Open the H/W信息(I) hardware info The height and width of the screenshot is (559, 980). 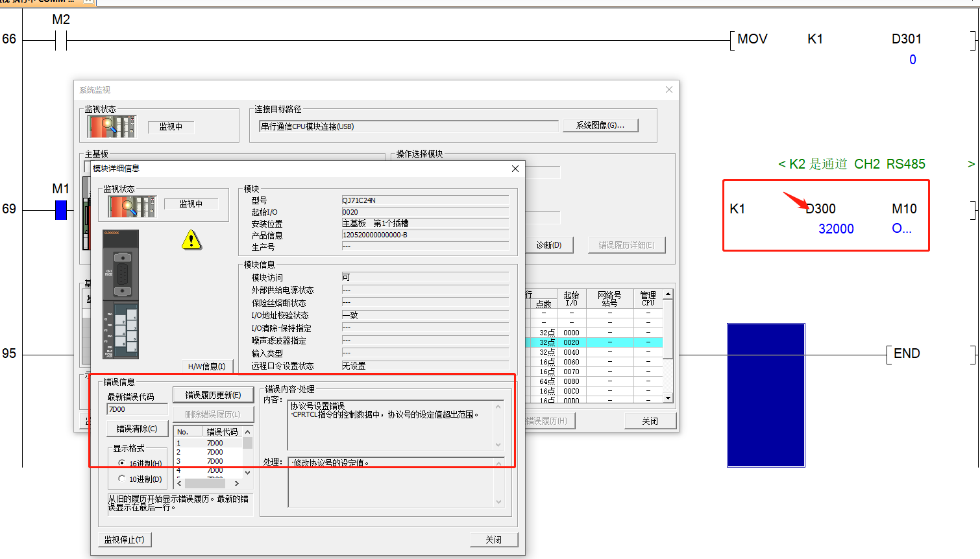(x=206, y=366)
